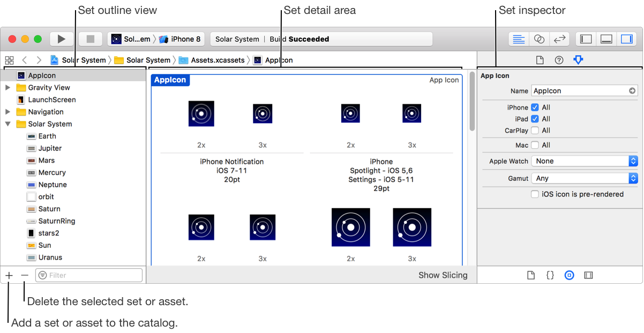Open the Media library
Viewport: 644px width, 333px height.
coord(589,275)
